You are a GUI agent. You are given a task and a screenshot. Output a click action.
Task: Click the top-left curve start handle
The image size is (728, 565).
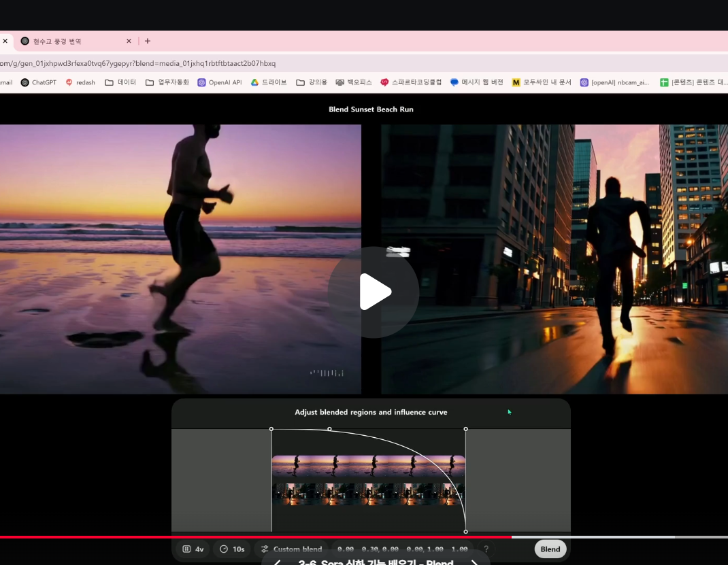pos(271,429)
